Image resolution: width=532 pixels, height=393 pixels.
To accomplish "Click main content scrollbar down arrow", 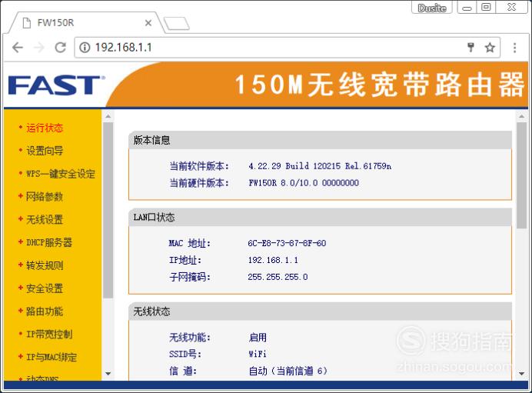I will pos(521,374).
